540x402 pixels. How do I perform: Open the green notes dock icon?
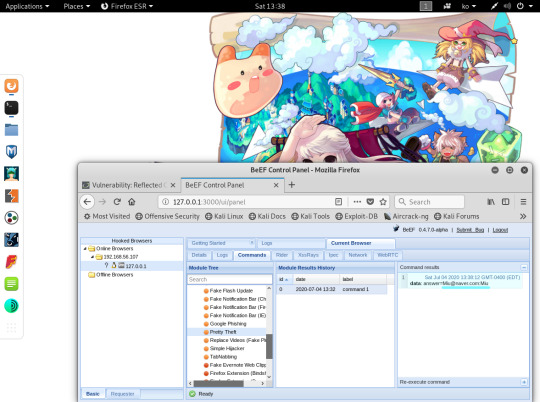11,284
